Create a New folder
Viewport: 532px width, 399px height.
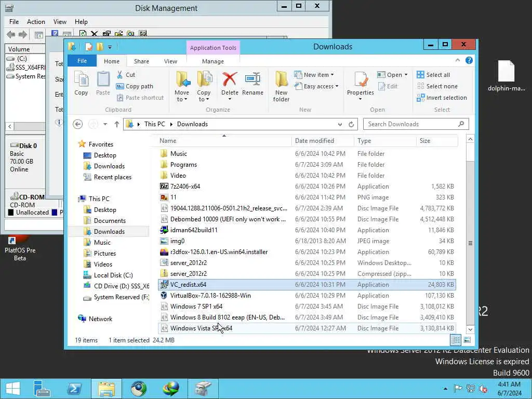tap(281, 87)
